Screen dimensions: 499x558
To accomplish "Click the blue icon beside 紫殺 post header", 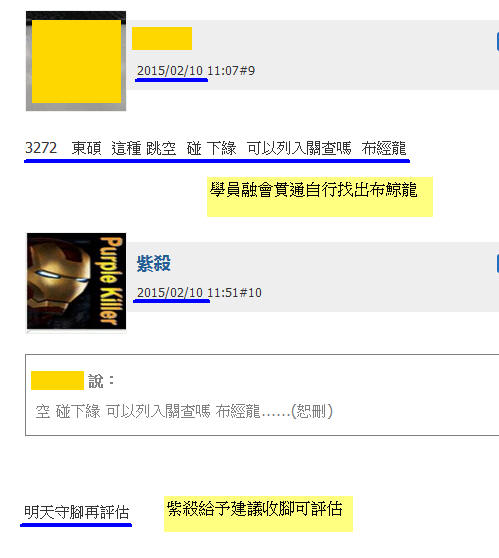I will click(498, 264).
